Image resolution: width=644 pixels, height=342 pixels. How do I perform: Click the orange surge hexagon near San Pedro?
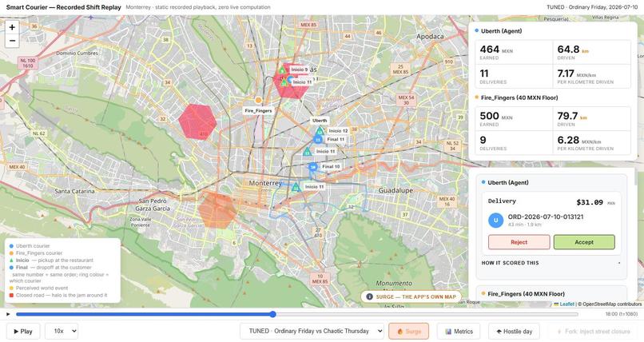[217, 210]
